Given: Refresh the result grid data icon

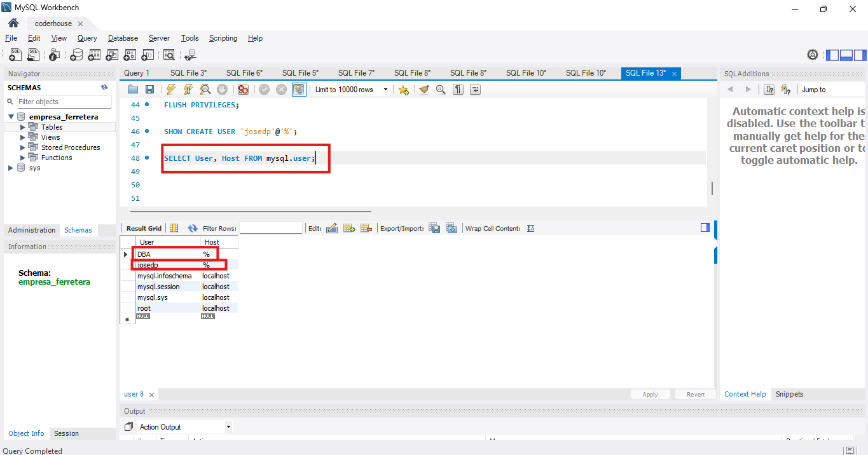Looking at the screenshot, I should 192,228.
